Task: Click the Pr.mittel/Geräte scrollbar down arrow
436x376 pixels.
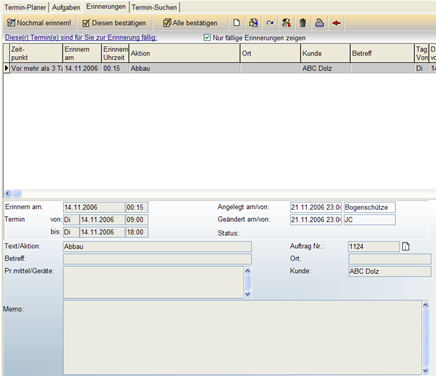Action: pos(248,294)
